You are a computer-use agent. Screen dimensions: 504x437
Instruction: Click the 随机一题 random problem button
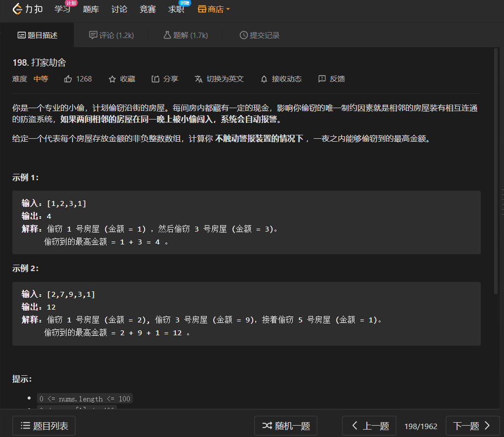click(x=286, y=426)
